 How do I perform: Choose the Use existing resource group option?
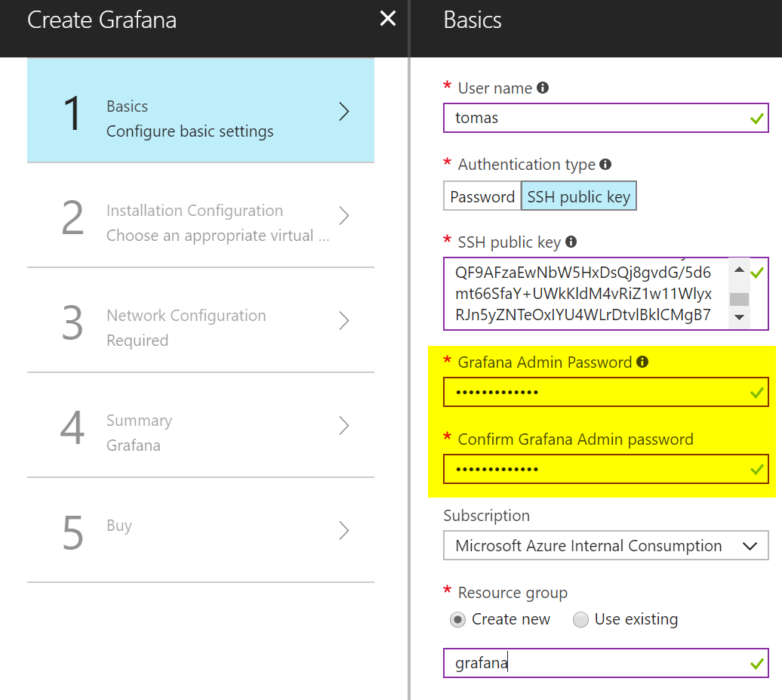[626, 619]
